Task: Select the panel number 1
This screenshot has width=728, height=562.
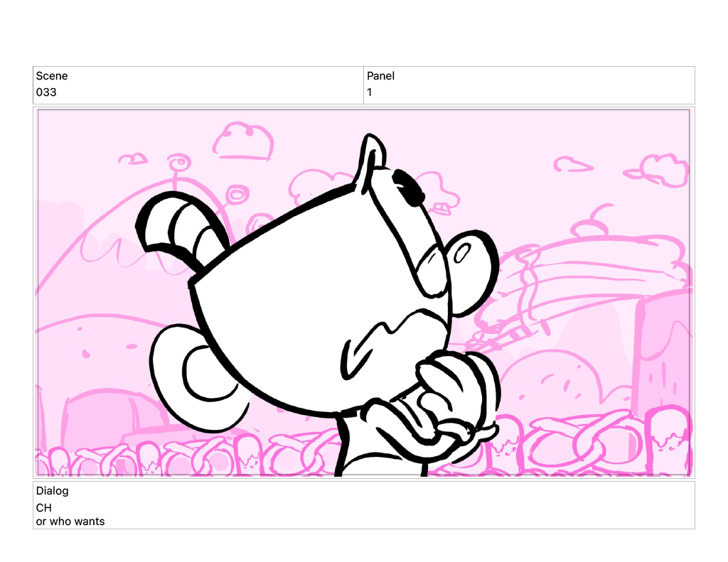Action: [x=370, y=92]
